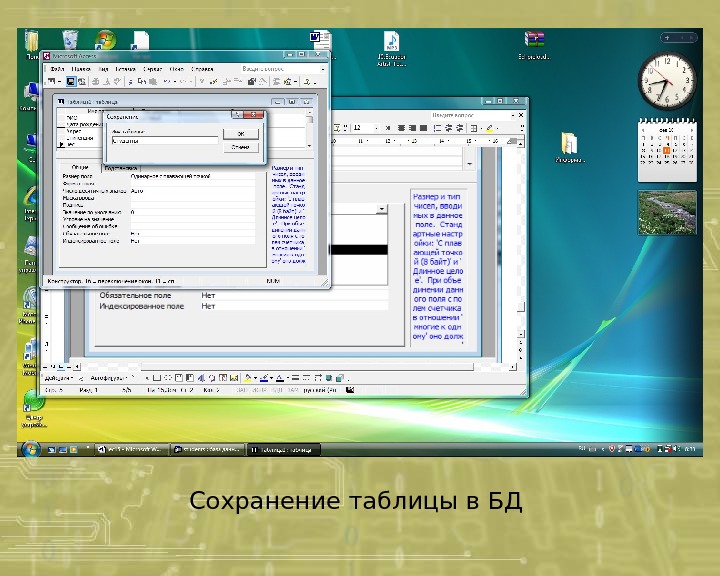Image resolution: width=720 pixels, height=576 pixels.
Task: Click Word taskbar button
Action: 132,450
